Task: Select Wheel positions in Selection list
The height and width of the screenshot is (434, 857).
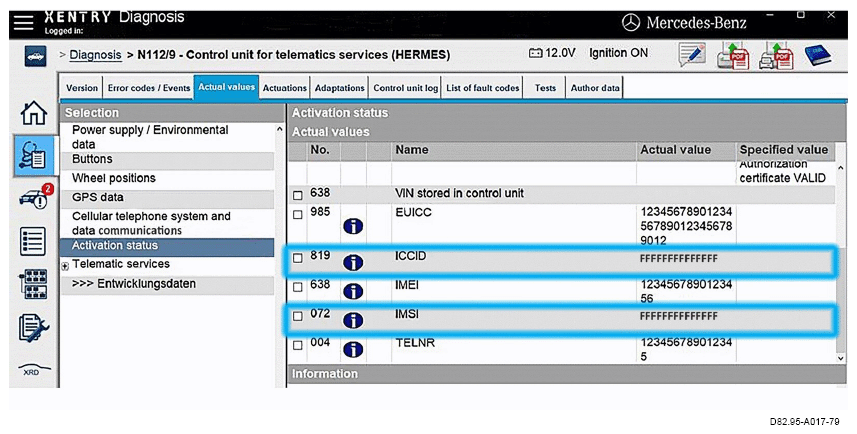Action: click(167, 179)
